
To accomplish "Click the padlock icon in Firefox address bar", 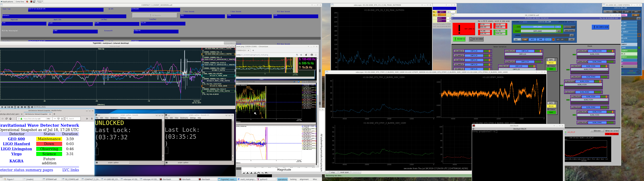I will pyautogui.click(x=21, y=119).
